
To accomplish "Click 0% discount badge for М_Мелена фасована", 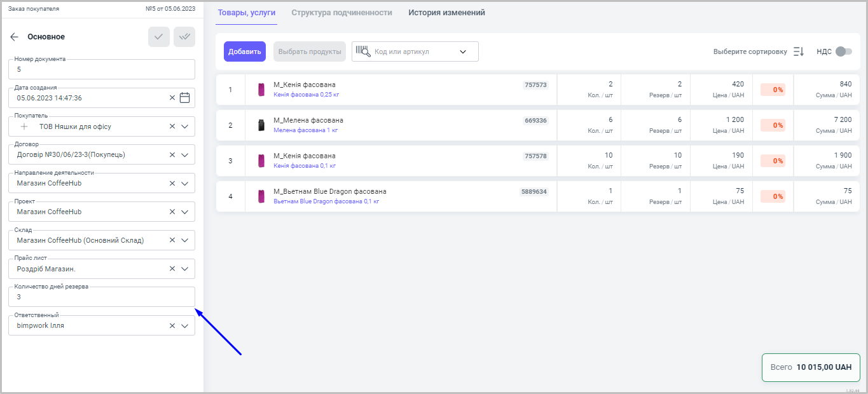I will (773, 125).
